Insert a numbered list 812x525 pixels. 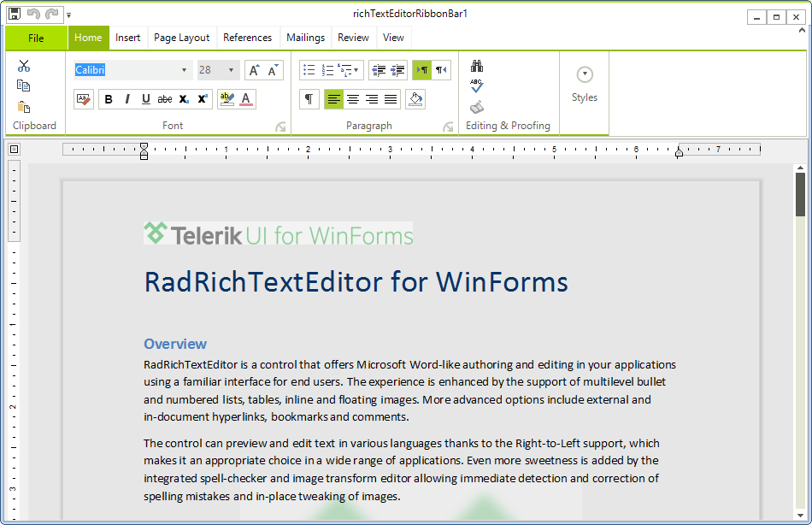click(x=328, y=70)
